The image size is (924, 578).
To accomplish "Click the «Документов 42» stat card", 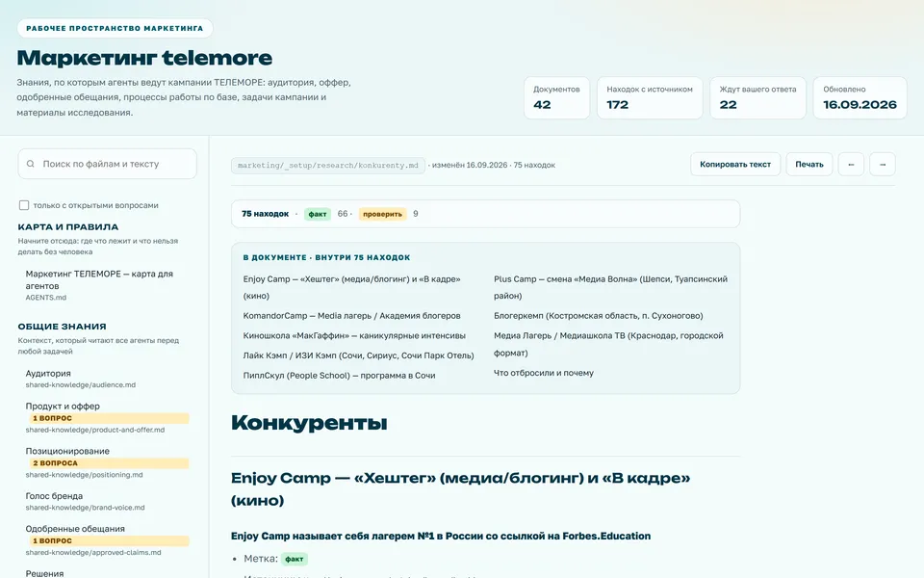I will 556,98.
